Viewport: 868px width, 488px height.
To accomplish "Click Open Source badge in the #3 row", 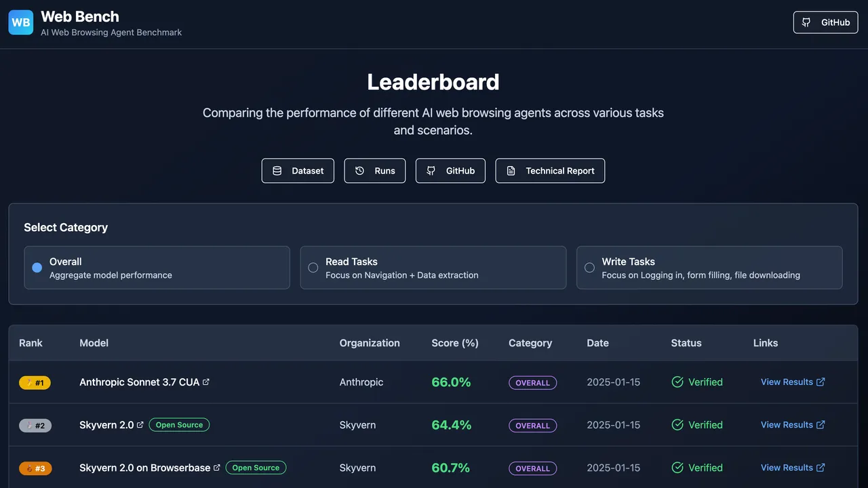I will pos(256,468).
